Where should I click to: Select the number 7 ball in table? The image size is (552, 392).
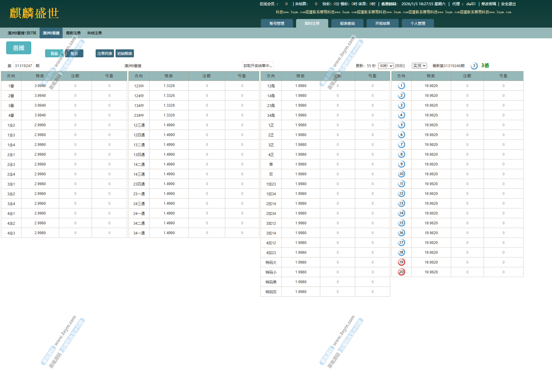(401, 145)
